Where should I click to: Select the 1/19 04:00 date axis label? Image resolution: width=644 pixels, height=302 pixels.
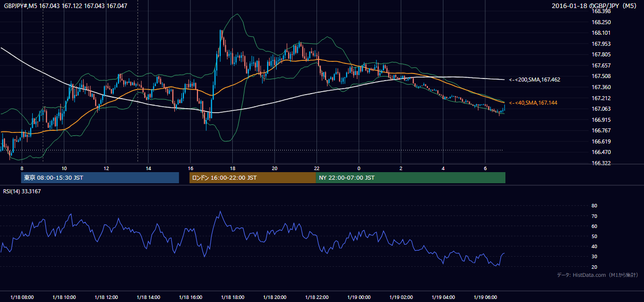(443, 297)
